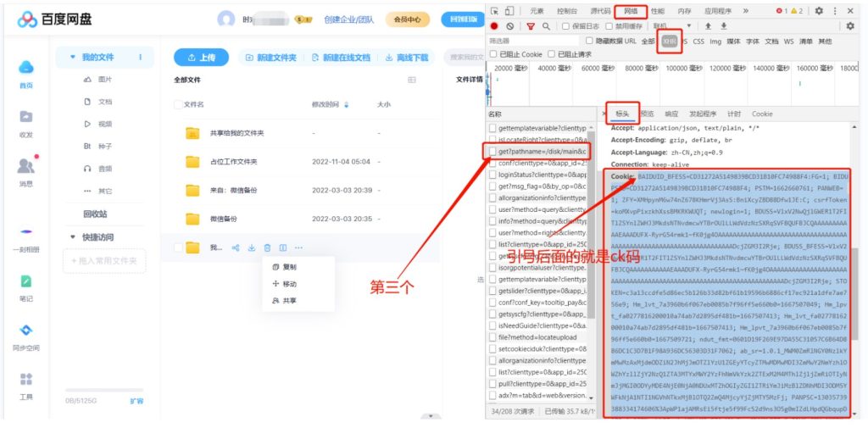Open network panel settings gear
The image size is (868, 428).
pos(850,26)
